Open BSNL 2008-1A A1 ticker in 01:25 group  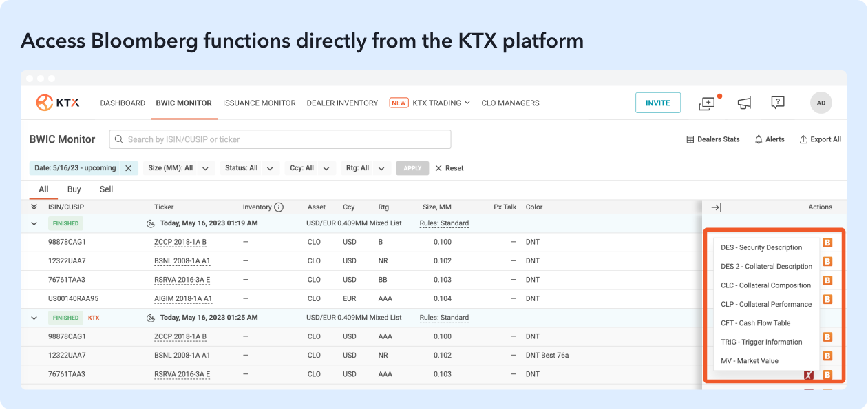click(182, 356)
